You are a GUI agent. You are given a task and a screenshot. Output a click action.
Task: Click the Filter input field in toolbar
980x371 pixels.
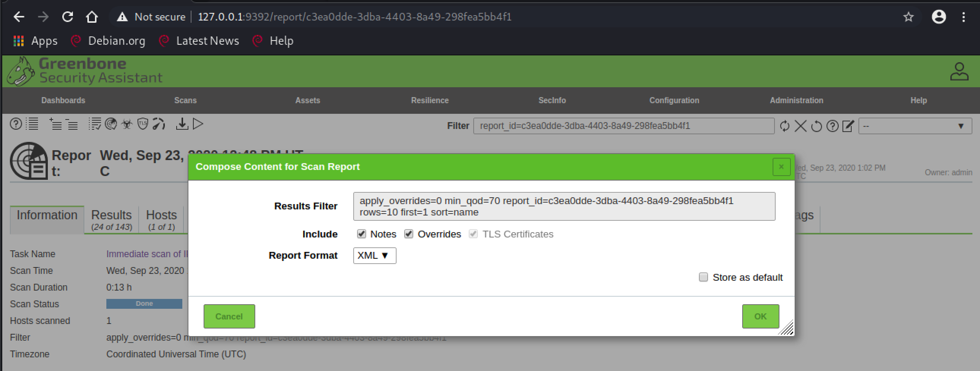point(624,126)
